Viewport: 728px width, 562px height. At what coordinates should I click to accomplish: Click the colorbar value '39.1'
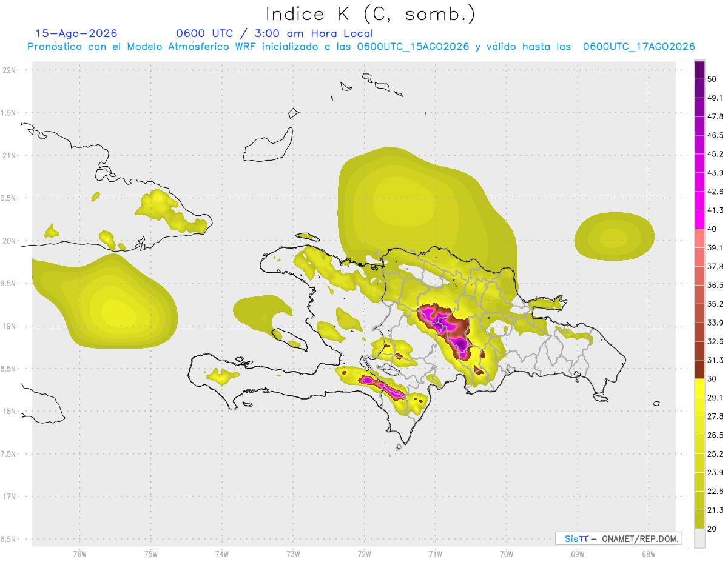pyautogui.click(x=715, y=247)
